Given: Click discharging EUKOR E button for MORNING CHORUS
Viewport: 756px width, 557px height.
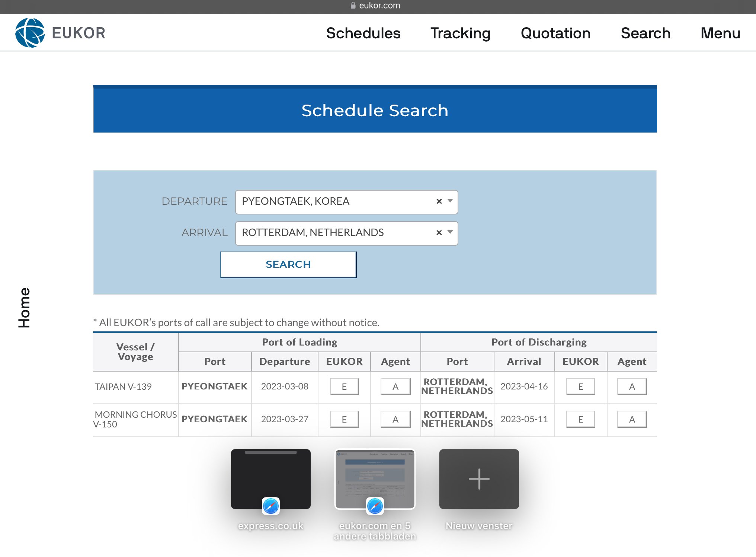Looking at the screenshot, I should pyautogui.click(x=580, y=419).
